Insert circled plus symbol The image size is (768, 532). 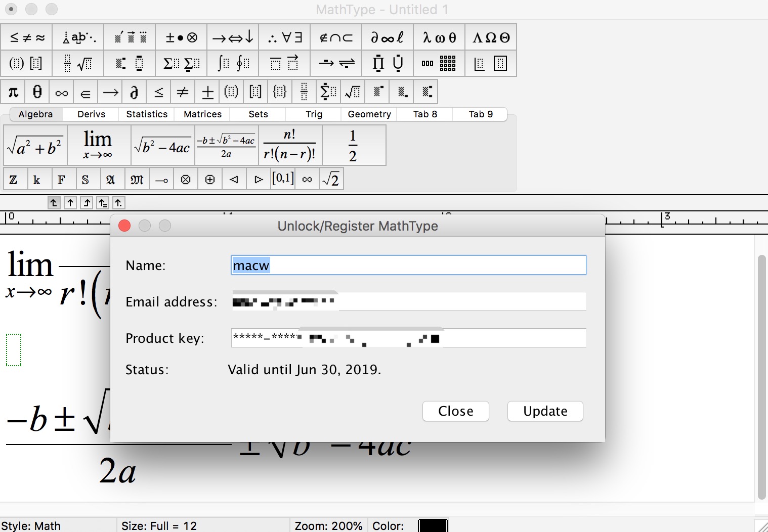(x=210, y=180)
